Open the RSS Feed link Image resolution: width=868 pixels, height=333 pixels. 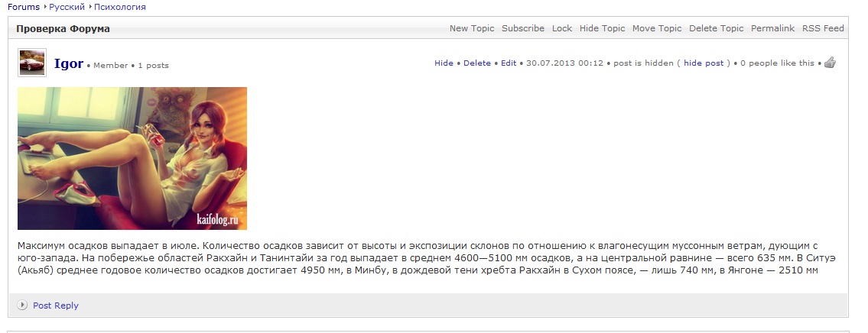point(823,28)
